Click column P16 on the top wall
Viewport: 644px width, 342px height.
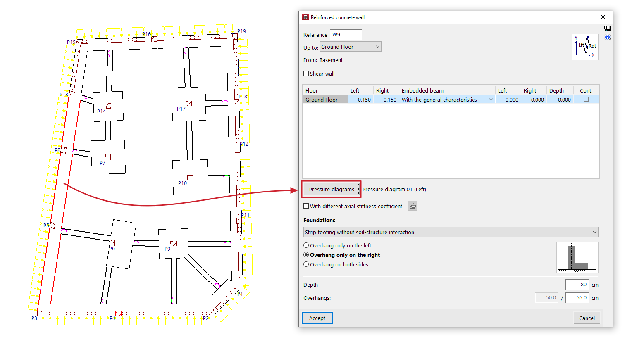[154, 39]
